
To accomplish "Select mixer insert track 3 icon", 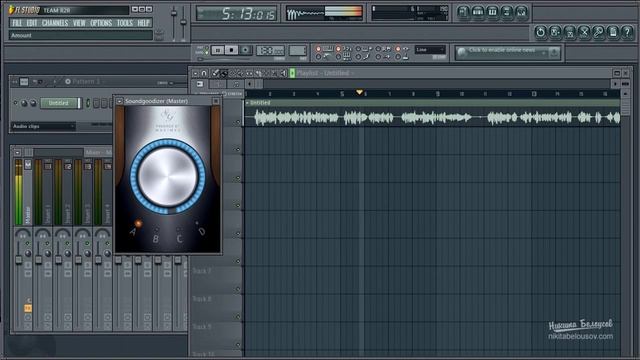I will pos(88,166).
